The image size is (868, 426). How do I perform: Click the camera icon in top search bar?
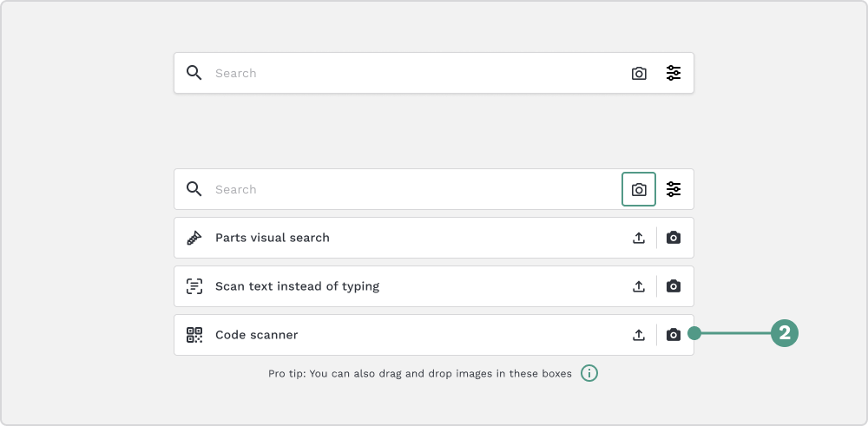point(639,73)
